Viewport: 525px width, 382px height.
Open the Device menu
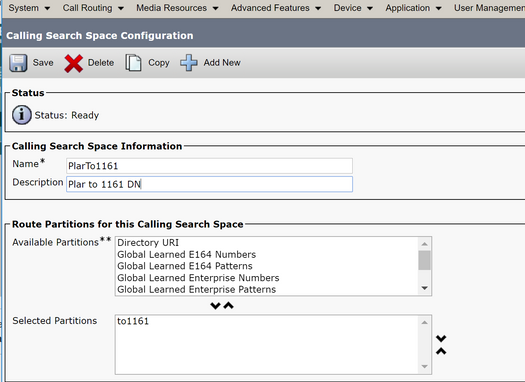pos(353,8)
